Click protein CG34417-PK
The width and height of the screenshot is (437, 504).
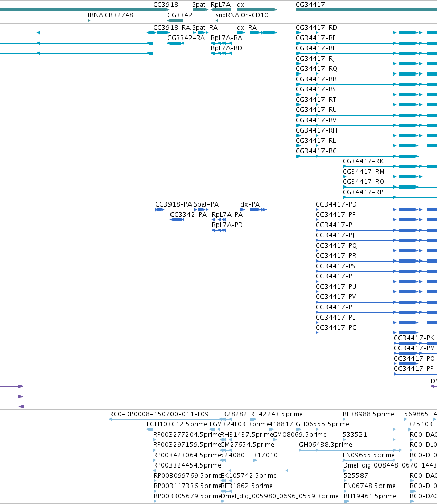tap(414, 338)
